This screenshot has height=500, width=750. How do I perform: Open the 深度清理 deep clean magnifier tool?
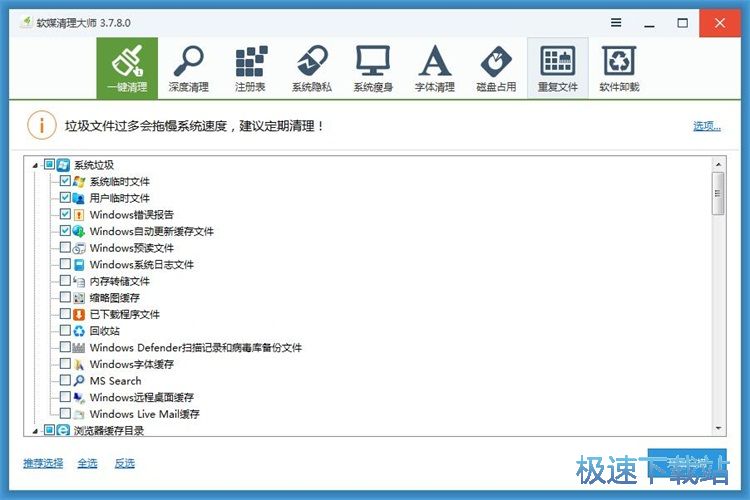click(188, 68)
